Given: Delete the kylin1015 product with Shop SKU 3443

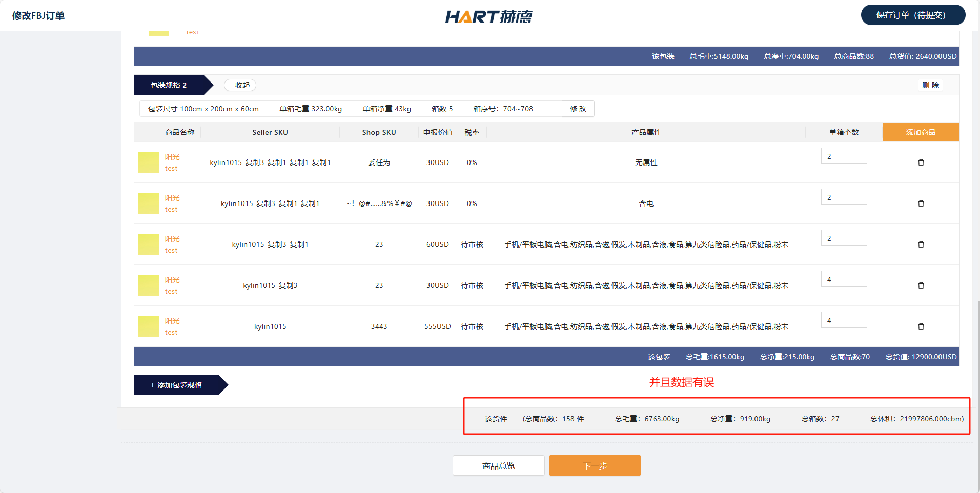Looking at the screenshot, I should 921,326.
